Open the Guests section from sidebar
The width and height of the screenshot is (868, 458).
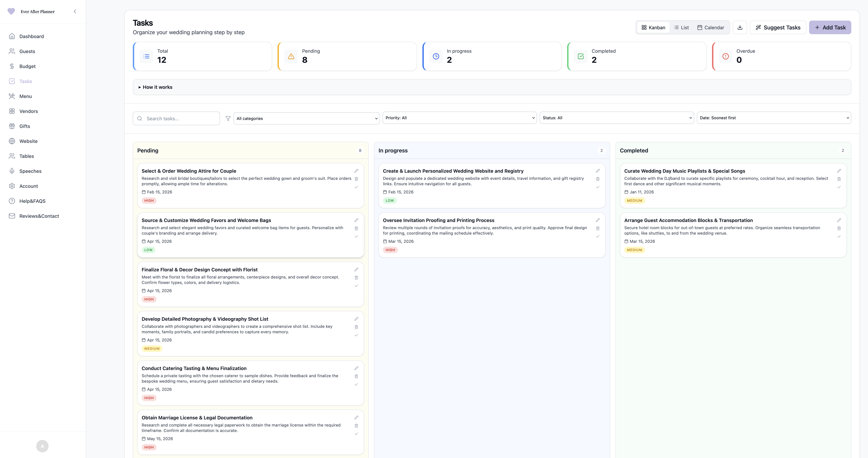tap(12, 51)
